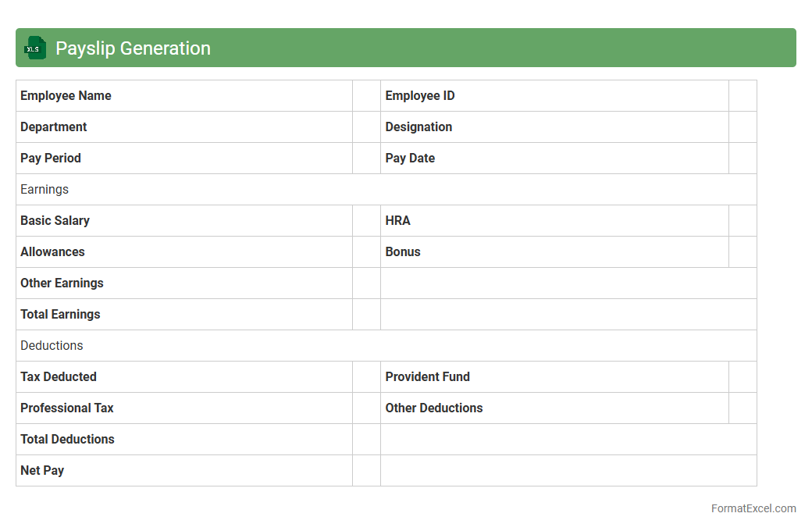The width and height of the screenshot is (812, 531).
Task: Click the value cell beside HRA
Action: pyautogui.click(x=743, y=221)
